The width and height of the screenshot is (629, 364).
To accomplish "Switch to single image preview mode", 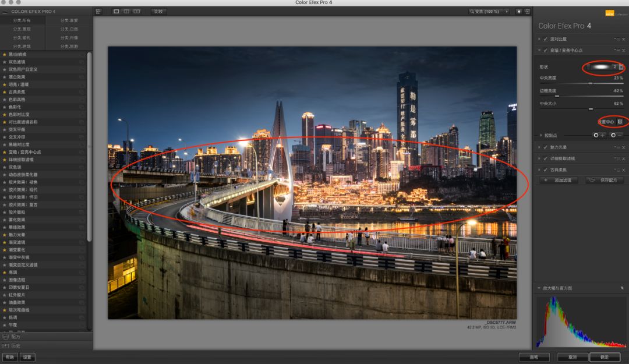I will click(116, 12).
